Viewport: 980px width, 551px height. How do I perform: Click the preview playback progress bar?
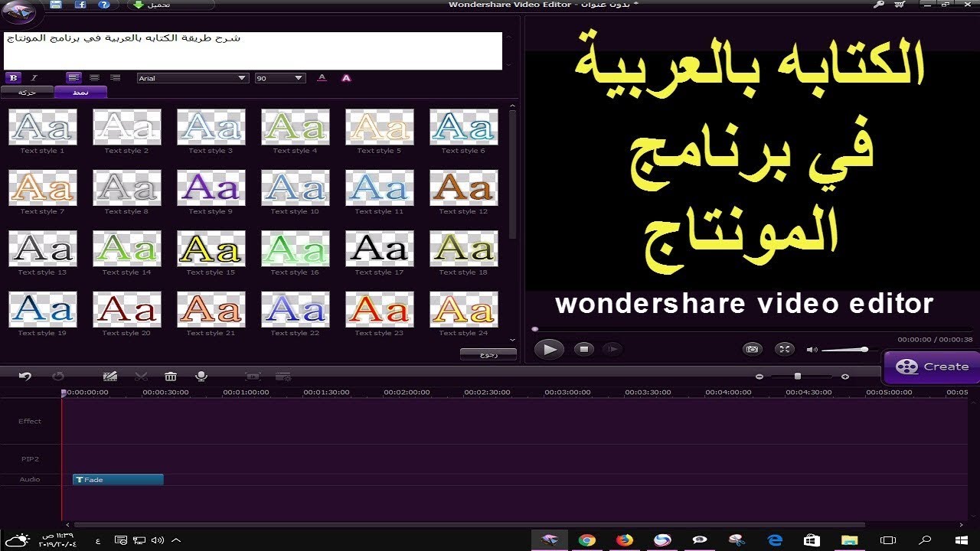pyautogui.click(x=752, y=329)
